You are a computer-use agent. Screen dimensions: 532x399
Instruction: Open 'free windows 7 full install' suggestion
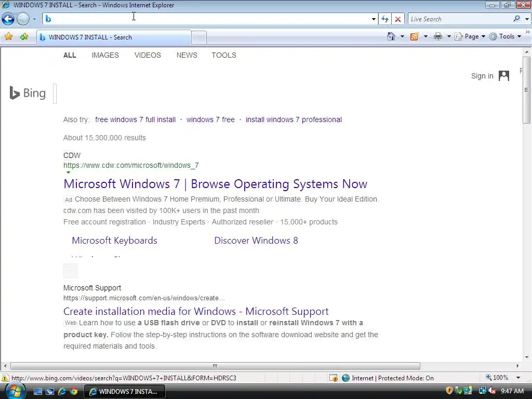click(136, 119)
